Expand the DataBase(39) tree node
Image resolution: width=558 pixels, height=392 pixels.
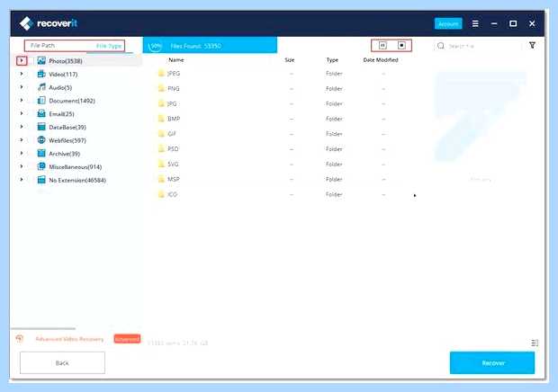pos(22,127)
